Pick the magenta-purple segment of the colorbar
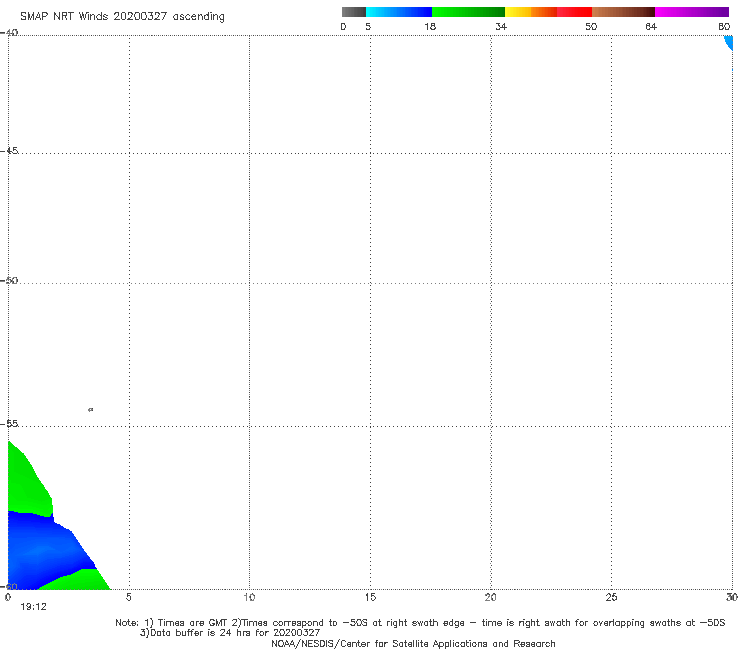The height and width of the screenshot is (650, 740). 692,12
